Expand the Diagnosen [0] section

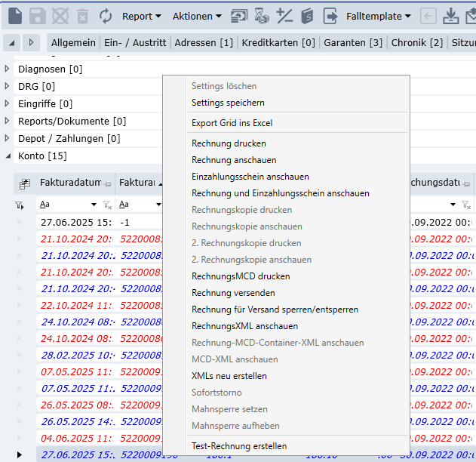(8, 69)
